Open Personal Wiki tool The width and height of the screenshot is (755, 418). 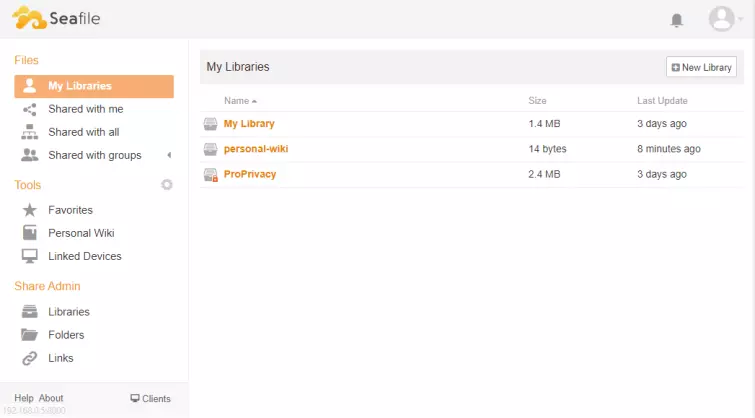(81, 233)
